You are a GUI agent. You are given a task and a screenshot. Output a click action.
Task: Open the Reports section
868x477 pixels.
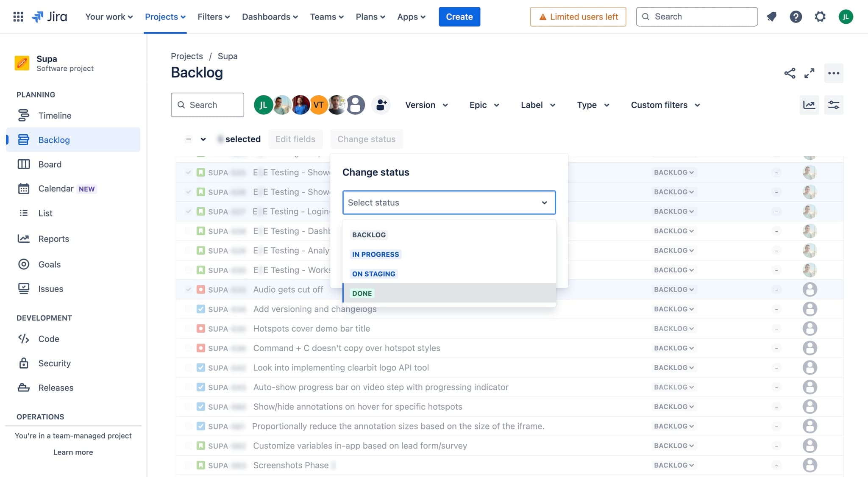click(x=53, y=239)
